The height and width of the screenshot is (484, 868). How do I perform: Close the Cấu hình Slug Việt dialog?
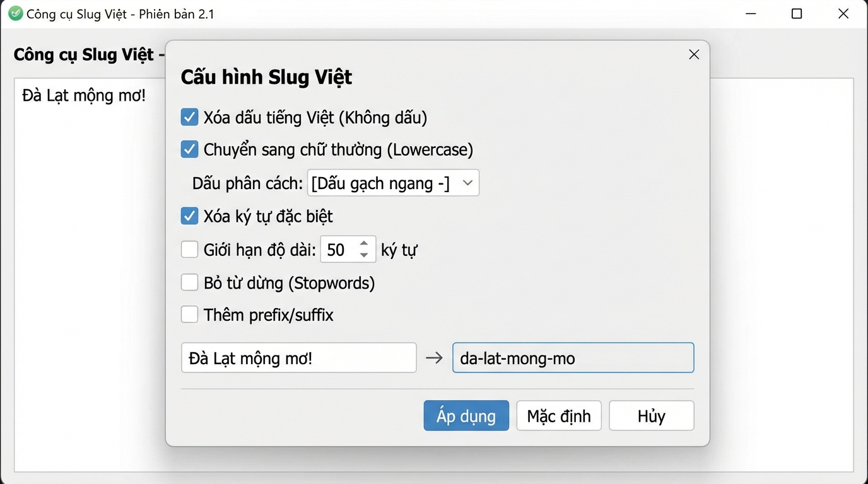click(x=694, y=54)
